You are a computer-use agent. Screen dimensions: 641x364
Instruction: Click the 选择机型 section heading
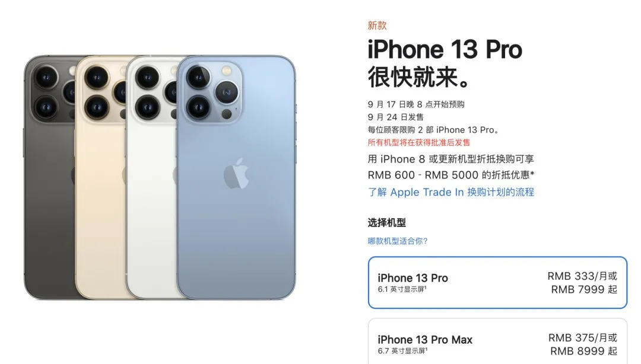(x=387, y=223)
